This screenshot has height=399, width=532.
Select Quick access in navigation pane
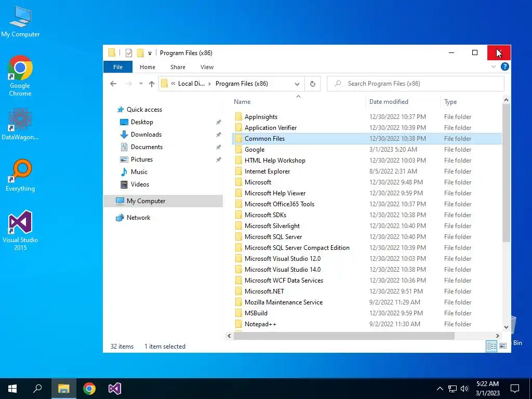[144, 110]
